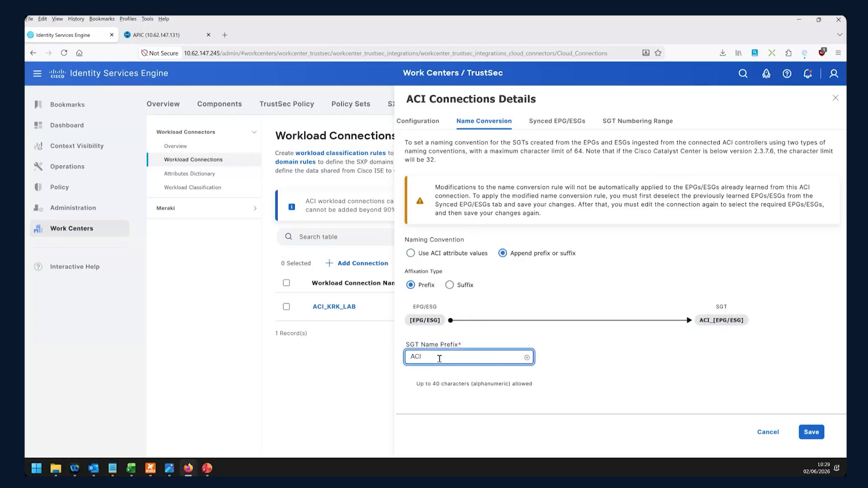The image size is (868, 488).
Task: Select Use ACI attribute values option
Action: [x=410, y=253]
